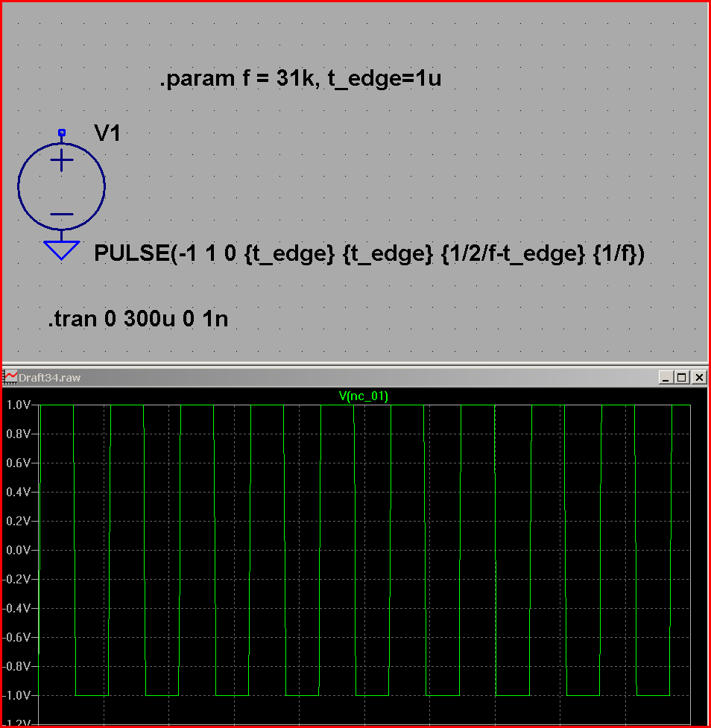Click the -1.0V axis label
Screen dimensions: 711x728
(x=16, y=695)
